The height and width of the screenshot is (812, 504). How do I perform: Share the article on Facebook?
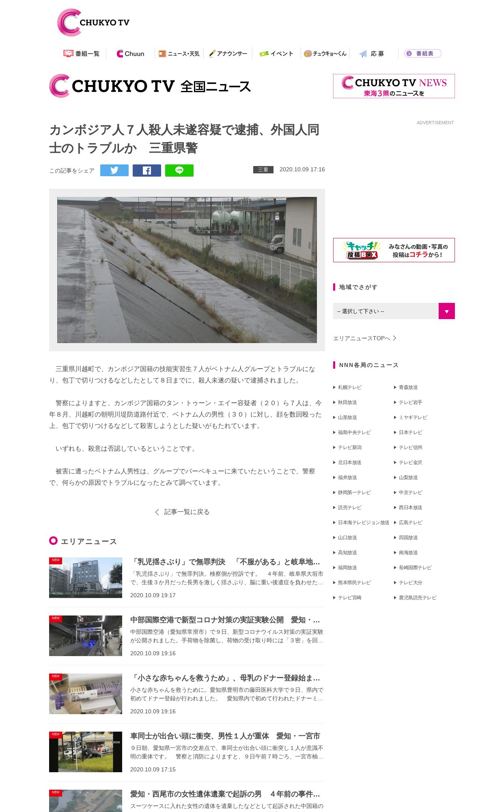coord(147,171)
